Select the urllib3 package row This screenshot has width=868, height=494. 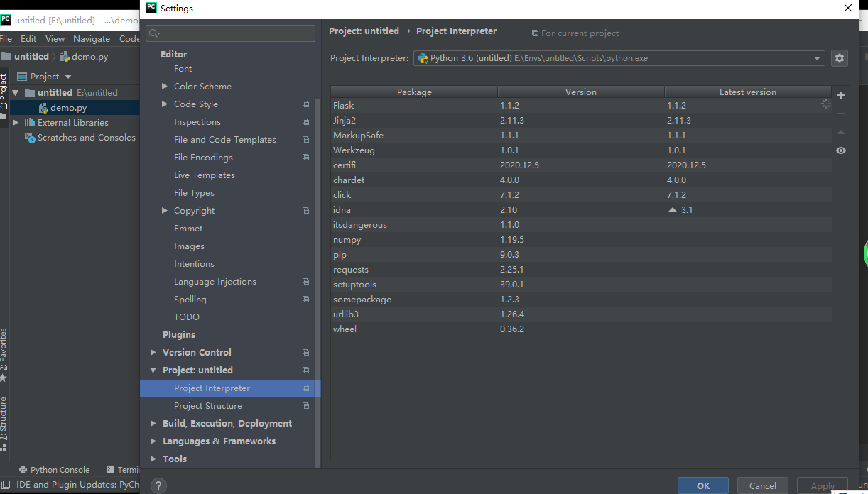pyautogui.click(x=580, y=314)
